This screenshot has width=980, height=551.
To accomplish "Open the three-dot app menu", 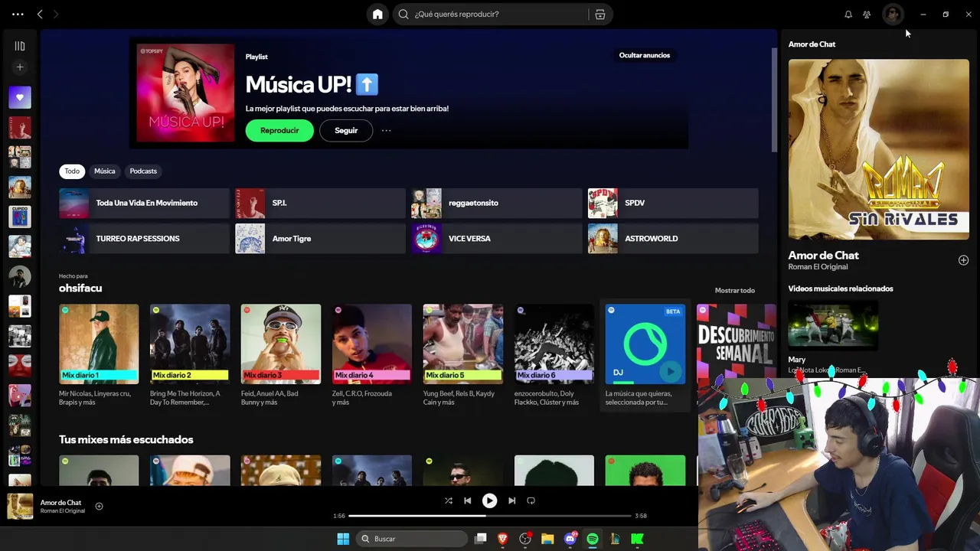I will coord(18,14).
